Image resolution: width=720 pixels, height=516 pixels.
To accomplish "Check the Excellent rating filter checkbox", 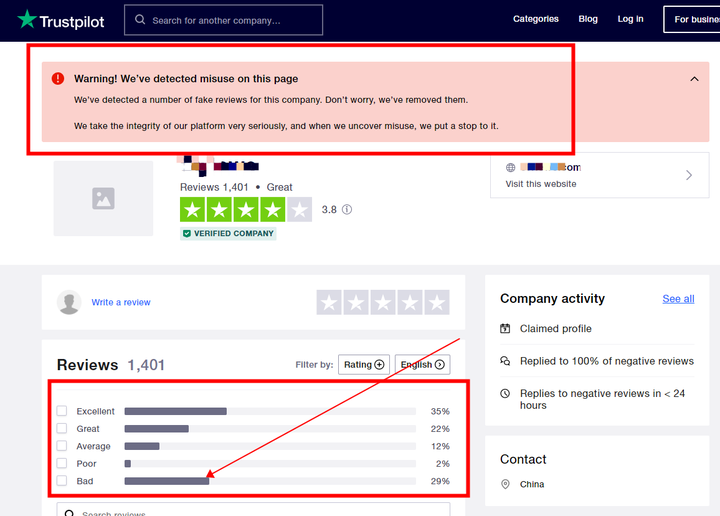I will click(62, 410).
